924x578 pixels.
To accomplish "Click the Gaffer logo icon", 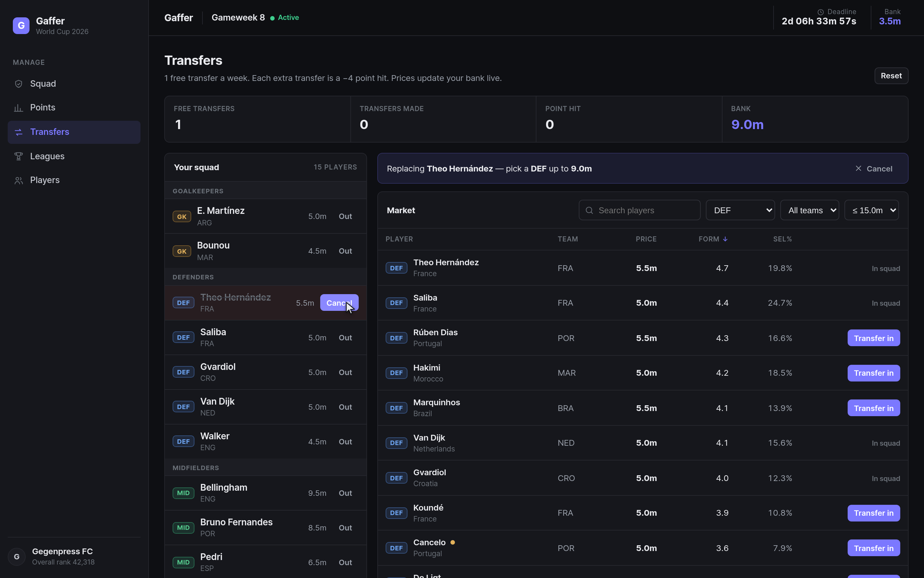I will pyautogui.click(x=21, y=26).
